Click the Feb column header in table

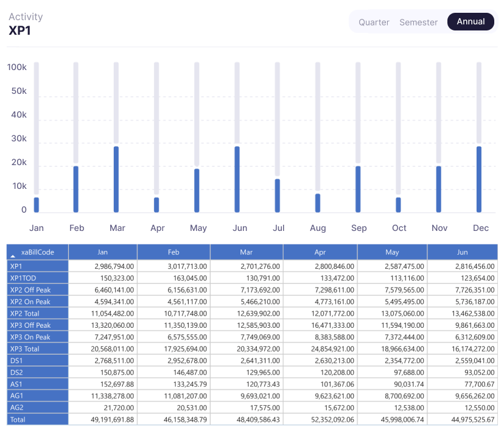173,252
